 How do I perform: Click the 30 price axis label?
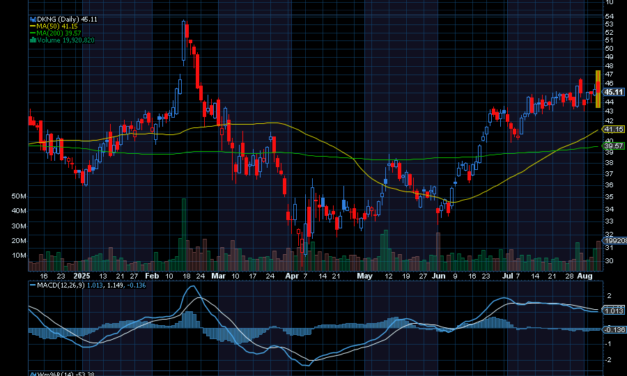point(609,261)
